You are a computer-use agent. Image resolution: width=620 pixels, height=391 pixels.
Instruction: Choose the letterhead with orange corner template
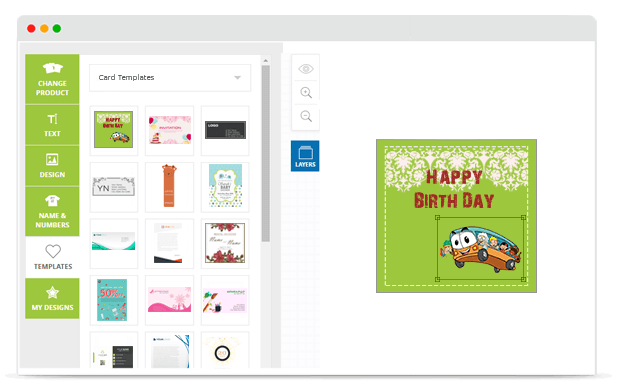point(170,243)
